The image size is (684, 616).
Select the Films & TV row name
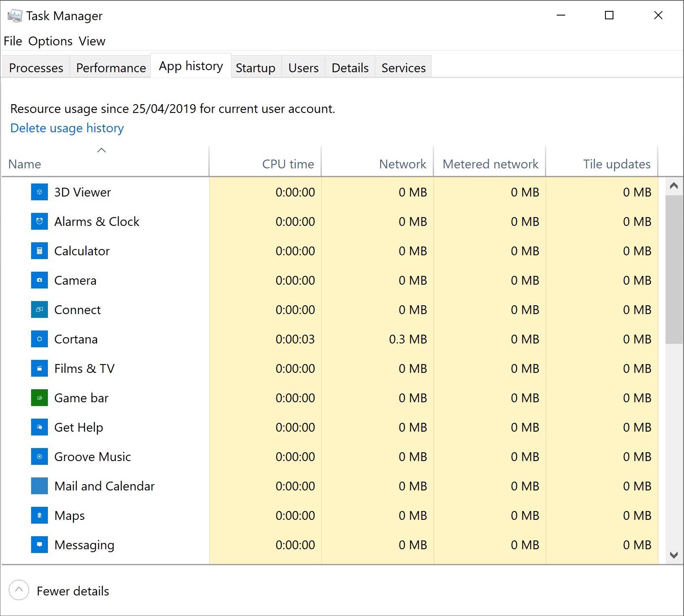click(84, 368)
